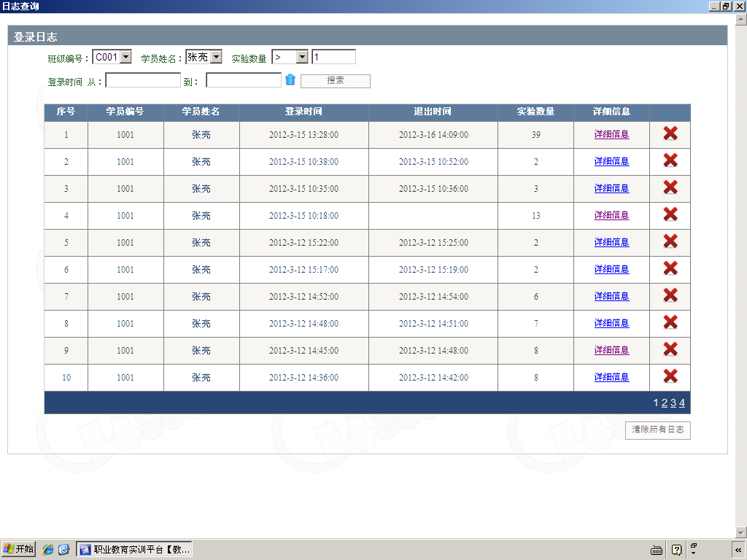The width and height of the screenshot is (747, 560).
Task: Select the experiment count 13 cell
Action: 535,216
